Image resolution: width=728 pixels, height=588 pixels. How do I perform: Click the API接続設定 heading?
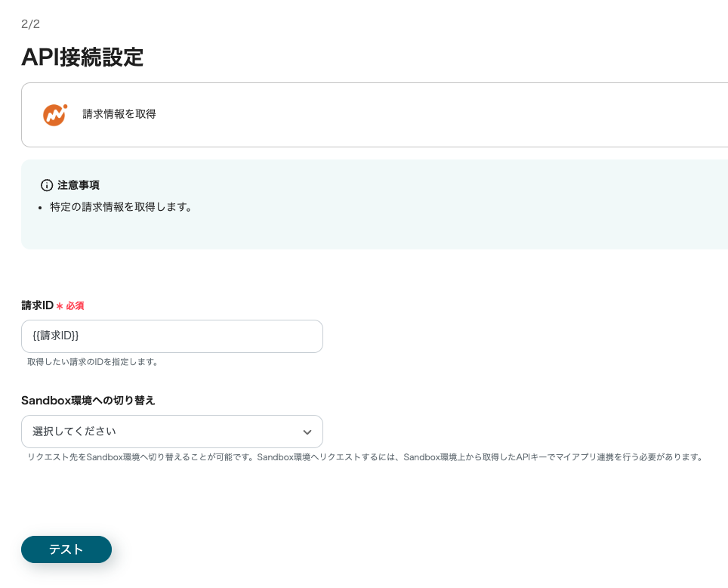[82, 57]
